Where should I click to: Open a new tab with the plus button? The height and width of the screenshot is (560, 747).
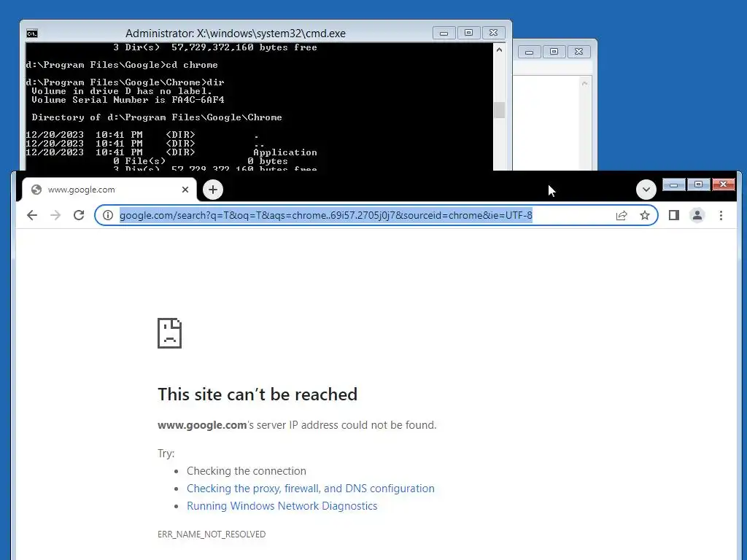(213, 190)
